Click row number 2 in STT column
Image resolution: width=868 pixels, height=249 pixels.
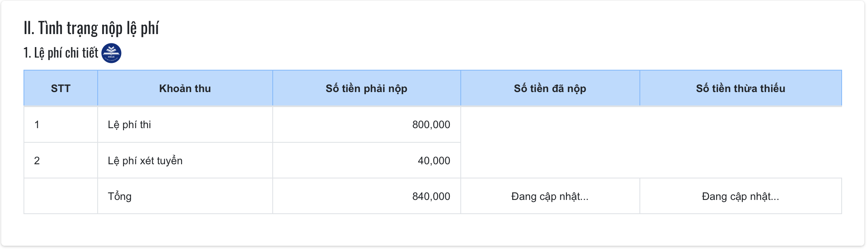[37, 161]
